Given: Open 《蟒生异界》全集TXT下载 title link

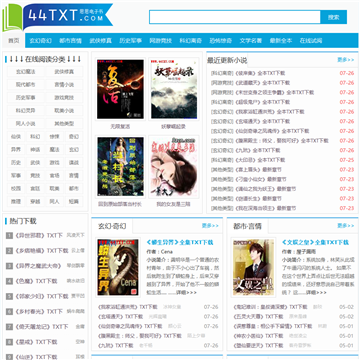Looking at the screenshot, I should click(180, 242).
